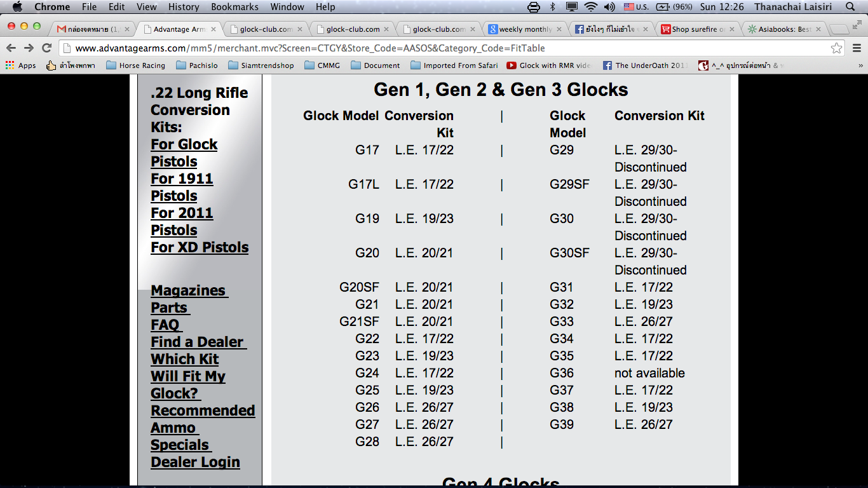This screenshot has width=868, height=488.
Task: Reload the page with the refresh icon
Action: coord(46,48)
